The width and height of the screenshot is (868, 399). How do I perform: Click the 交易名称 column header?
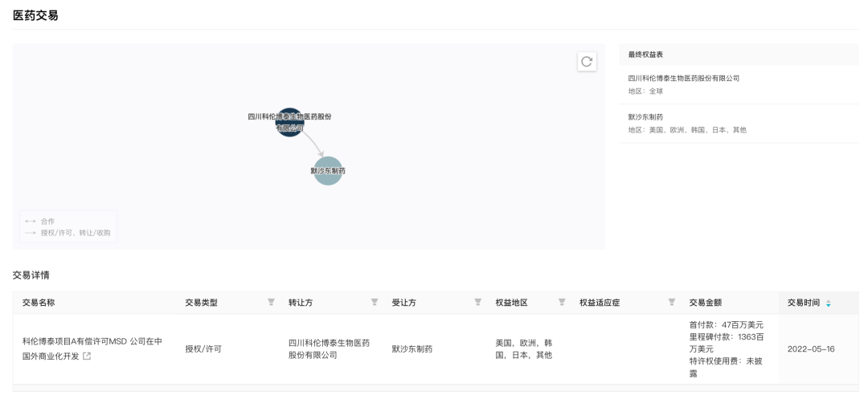pos(39,303)
